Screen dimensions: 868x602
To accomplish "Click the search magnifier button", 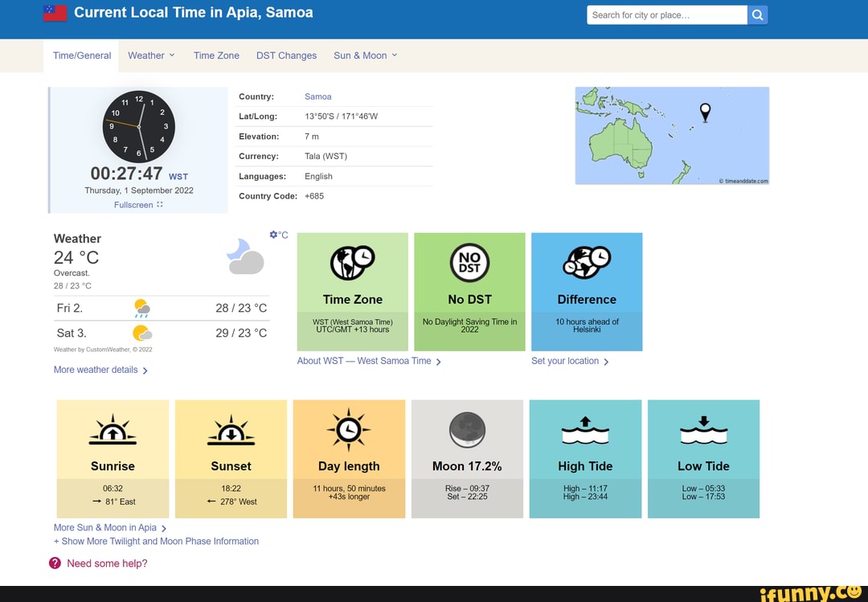I will pos(758,15).
